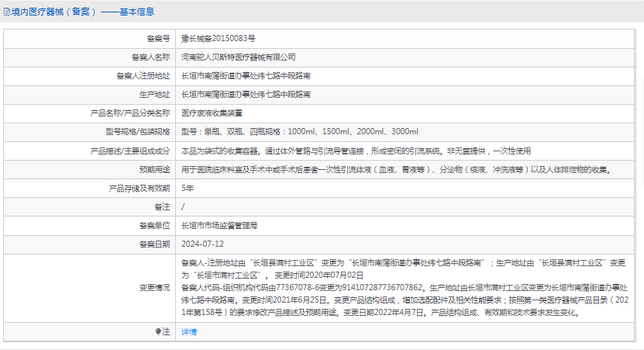Select description starting 本品为袋式的收集容器
The height and width of the screenshot is (350, 644).
click(x=356, y=151)
